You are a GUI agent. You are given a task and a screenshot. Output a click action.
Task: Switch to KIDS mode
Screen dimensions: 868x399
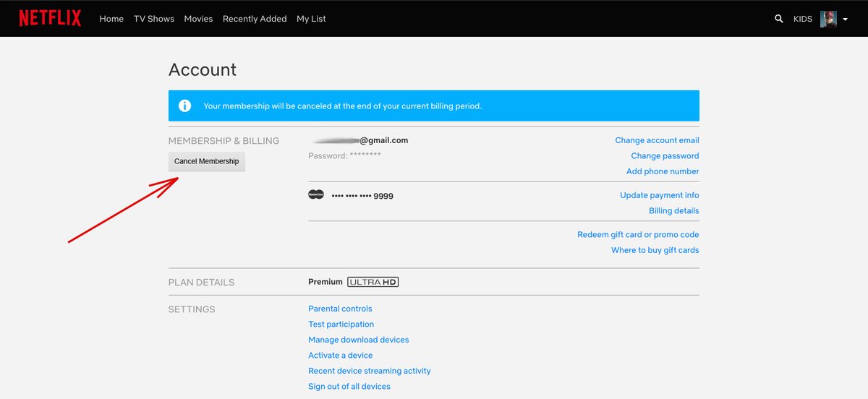tap(802, 19)
